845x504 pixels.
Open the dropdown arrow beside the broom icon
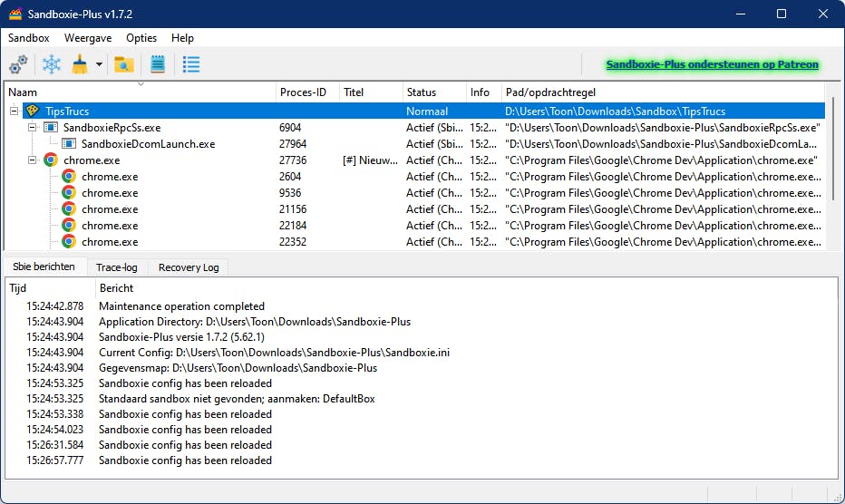pyautogui.click(x=99, y=65)
